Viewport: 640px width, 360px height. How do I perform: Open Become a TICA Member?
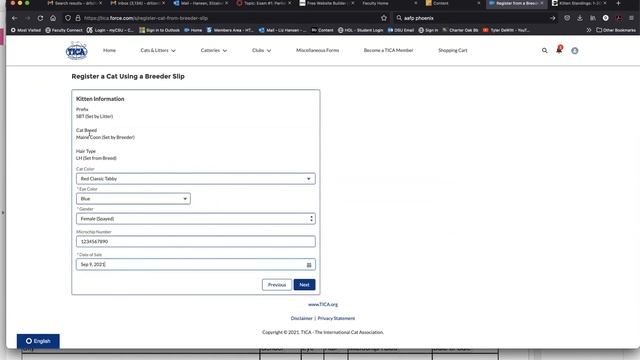(388, 50)
